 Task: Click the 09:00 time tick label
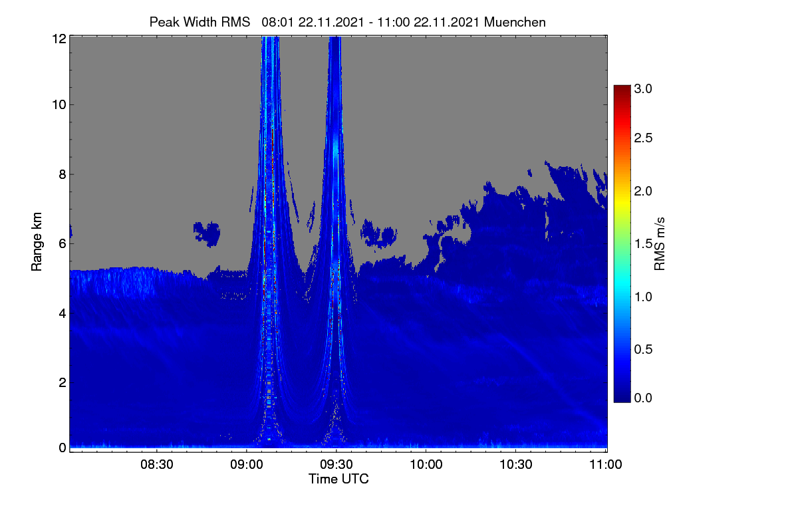click(x=247, y=465)
